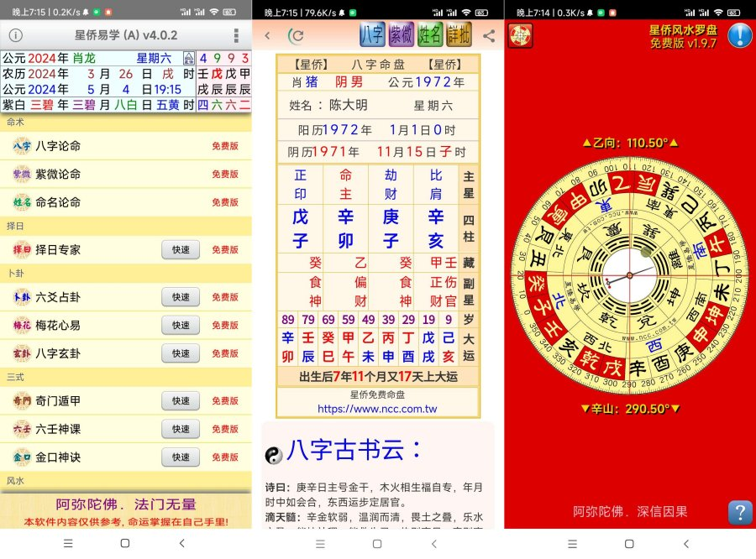Switch to the 紫微 tab
This screenshot has width=756, height=559.
(x=402, y=35)
